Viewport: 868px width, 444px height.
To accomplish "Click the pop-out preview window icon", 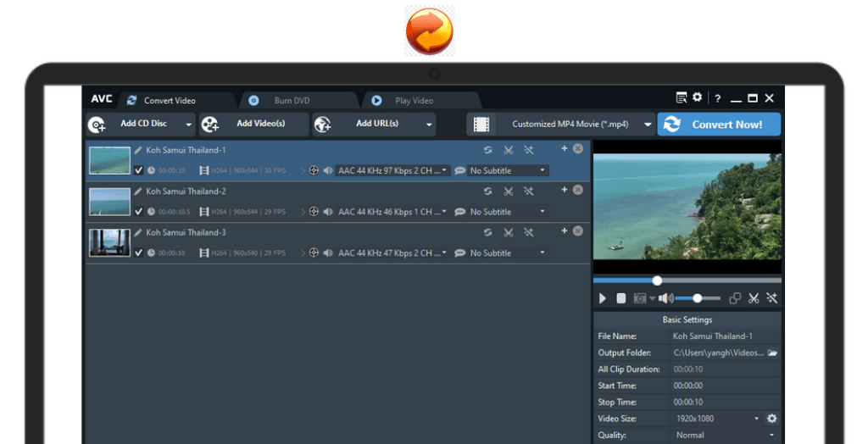I will point(735,298).
